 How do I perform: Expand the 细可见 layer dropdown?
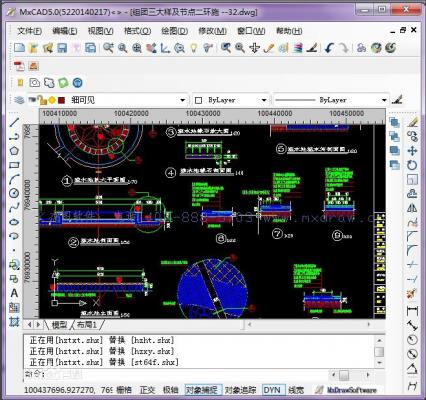[x=182, y=100]
